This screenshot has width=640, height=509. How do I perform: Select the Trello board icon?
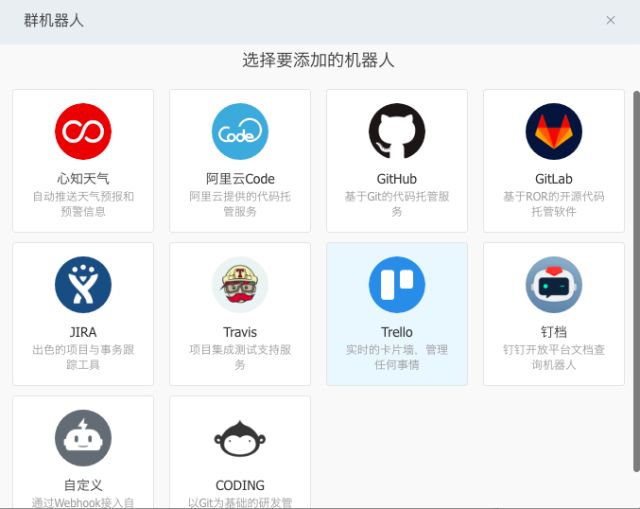tap(397, 285)
